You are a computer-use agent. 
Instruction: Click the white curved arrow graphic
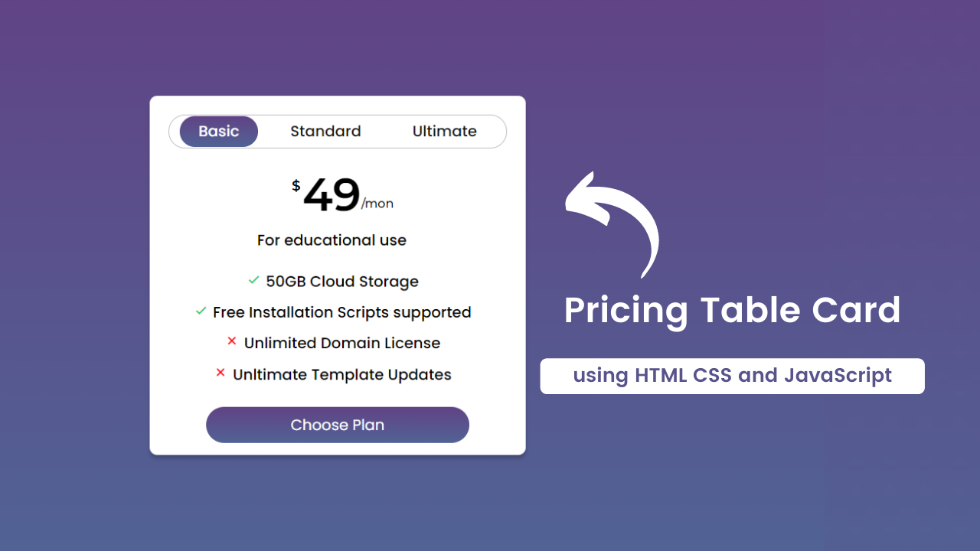(x=609, y=222)
